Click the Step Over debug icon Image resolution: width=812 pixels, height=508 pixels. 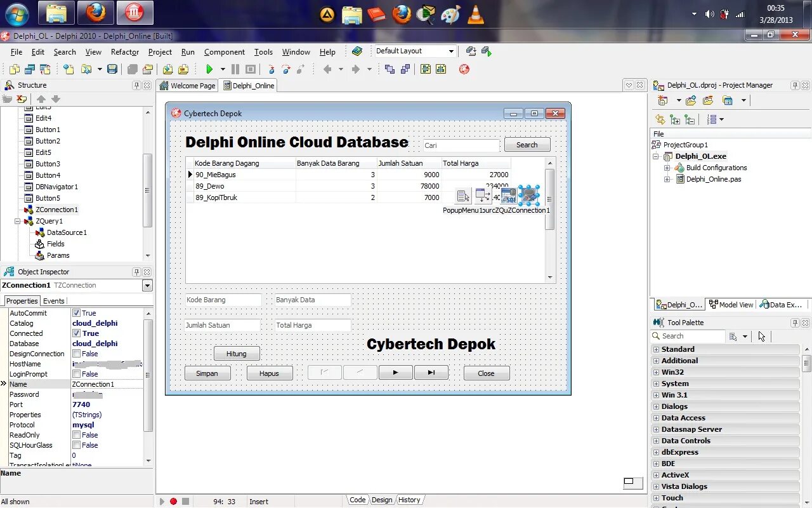click(x=286, y=69)
